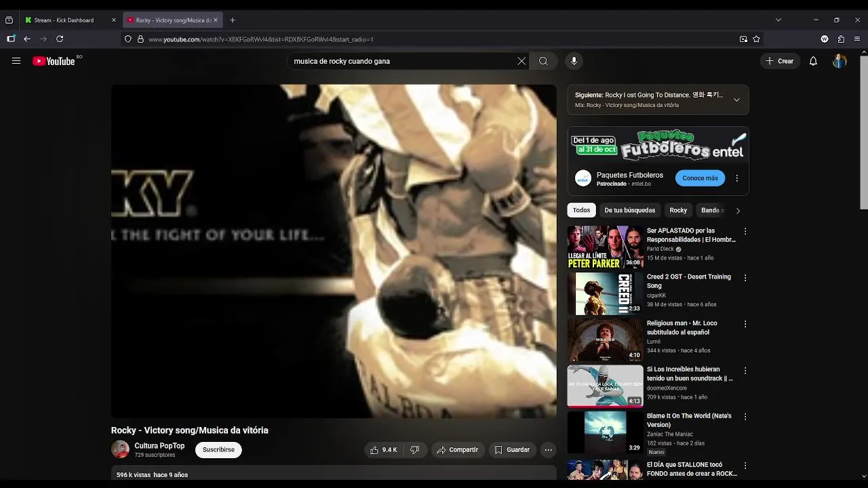Open the YouTube hamburger guide menu

click(16, 61)
